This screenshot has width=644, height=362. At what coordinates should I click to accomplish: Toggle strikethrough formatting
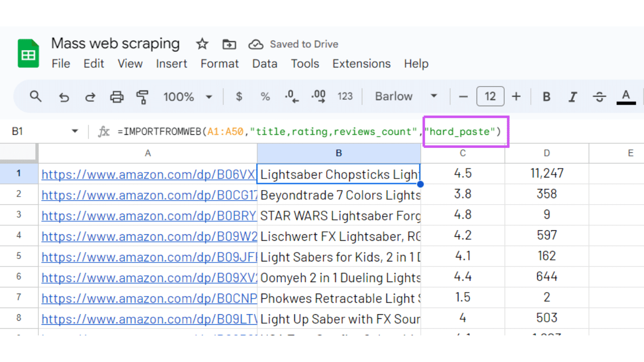[x=599, y=97]
